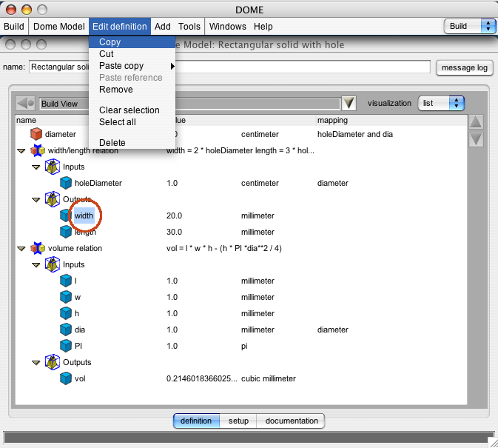Click the message log button
This screenshot has height=448, width=498.
[465, 67]
